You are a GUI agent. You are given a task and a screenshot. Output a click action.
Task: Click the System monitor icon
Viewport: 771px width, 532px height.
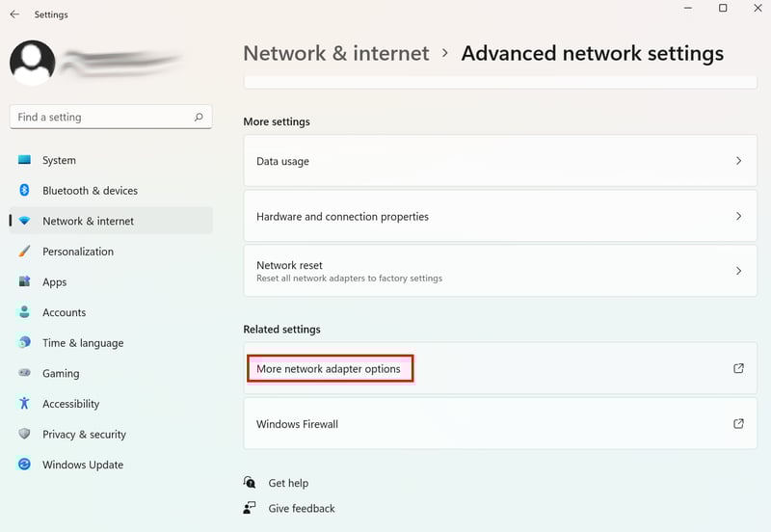point(25,160)
